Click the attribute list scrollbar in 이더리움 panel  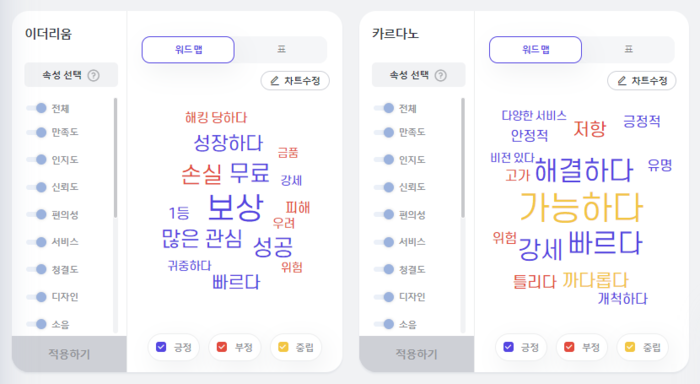116,158
